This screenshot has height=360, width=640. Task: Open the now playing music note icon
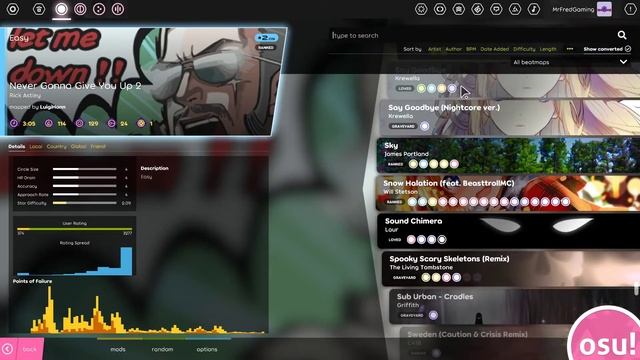point(533,9)
